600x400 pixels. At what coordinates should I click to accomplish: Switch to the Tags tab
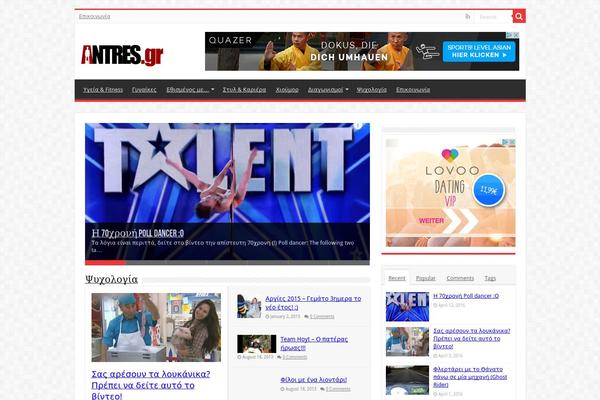pyautogui.click(x=490, y=278)
